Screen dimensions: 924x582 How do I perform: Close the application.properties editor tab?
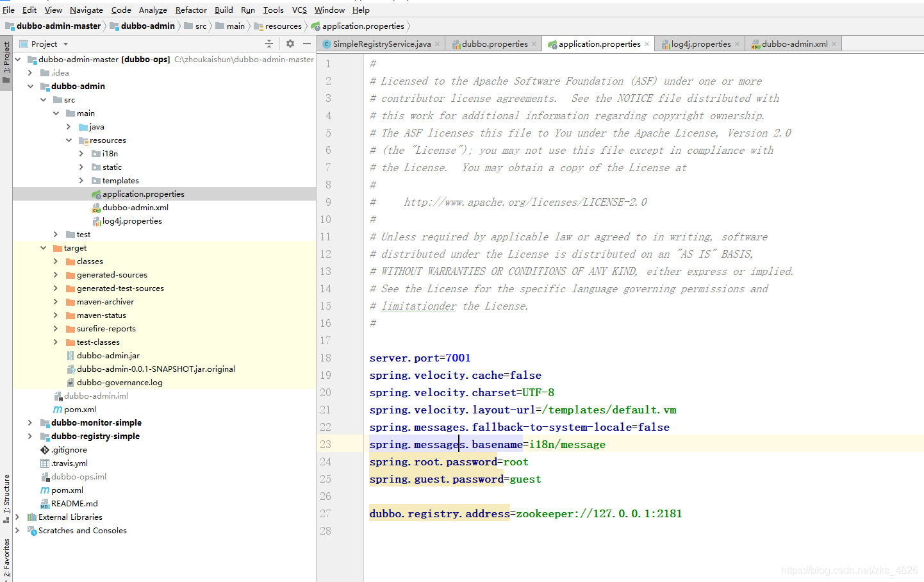tap(647, 44)
